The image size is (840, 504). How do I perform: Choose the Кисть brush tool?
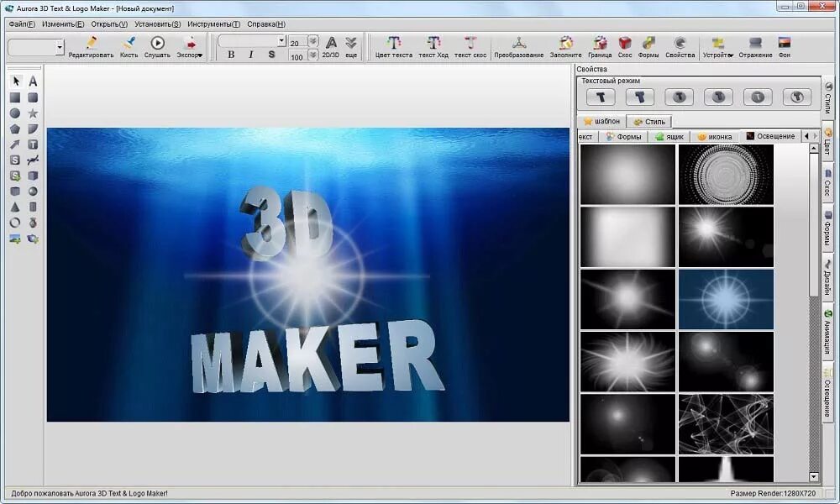[x=129, y=46]
